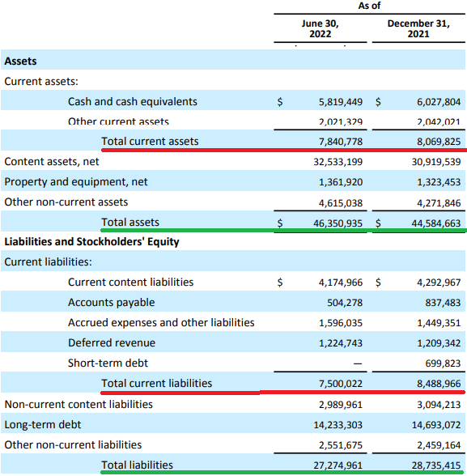Click the 'December 31, 2021' column header

418,28
